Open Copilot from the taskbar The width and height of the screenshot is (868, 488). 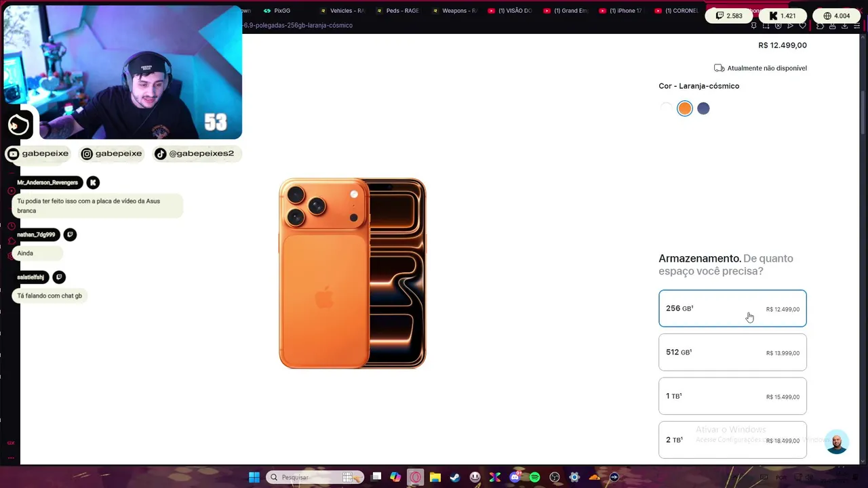(395, 477)
